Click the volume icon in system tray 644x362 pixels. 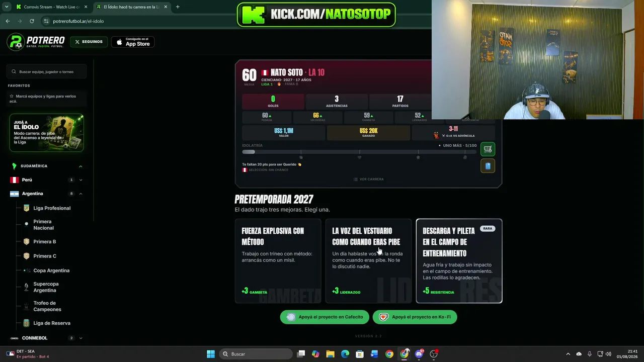pos(608,354)
